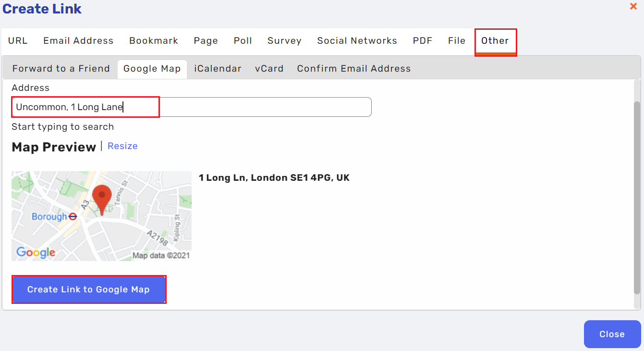Open the PDF tab
The image size is (644, 351).
423,41
